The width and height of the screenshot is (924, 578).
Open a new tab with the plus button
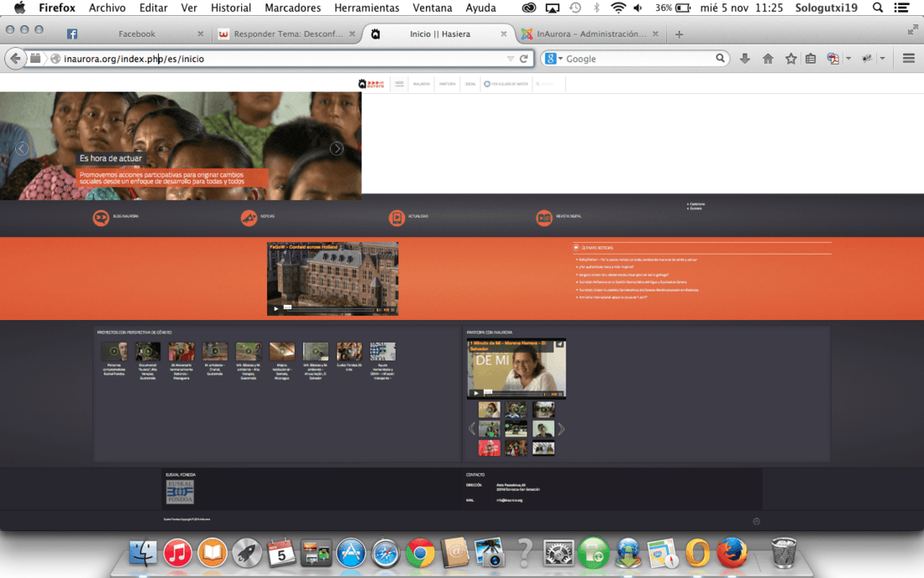click(x=679, y=34)
